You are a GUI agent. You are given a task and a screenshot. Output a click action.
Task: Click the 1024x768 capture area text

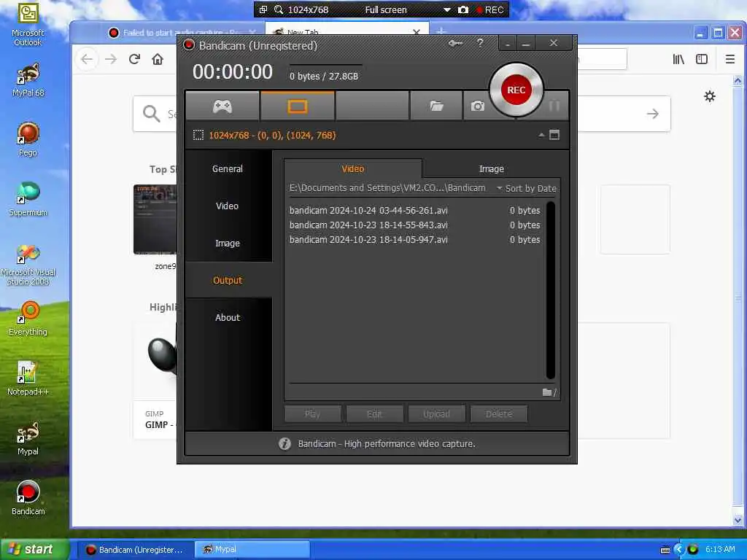(272, 135)
